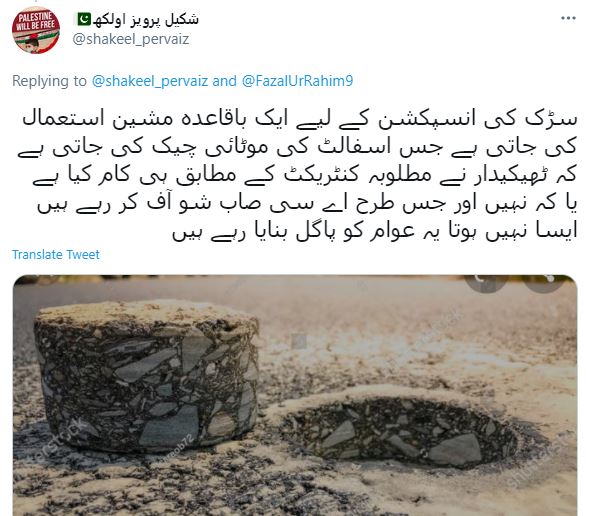Image resolution: width=589 pixels, height=516 pixels.
Task: Click the Urdu tweet text body
Action: 297,175
